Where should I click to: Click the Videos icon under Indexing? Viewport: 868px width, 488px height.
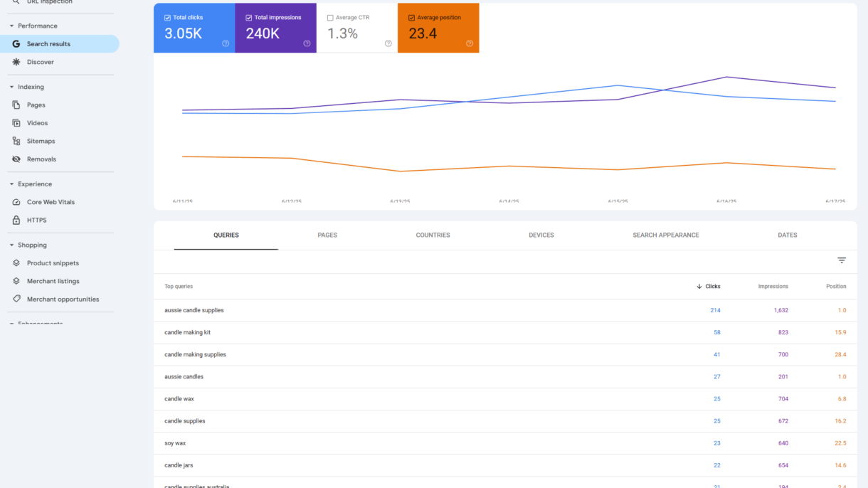[16, 123]
